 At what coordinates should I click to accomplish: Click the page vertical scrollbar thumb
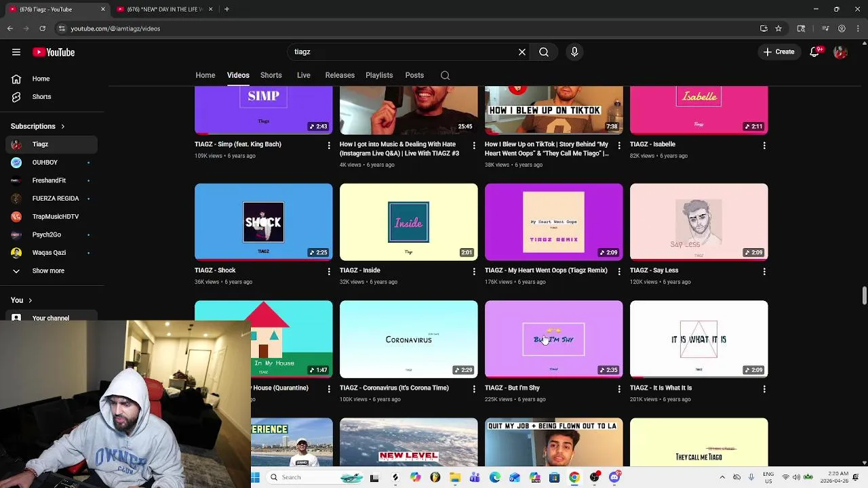pos(864,296)
